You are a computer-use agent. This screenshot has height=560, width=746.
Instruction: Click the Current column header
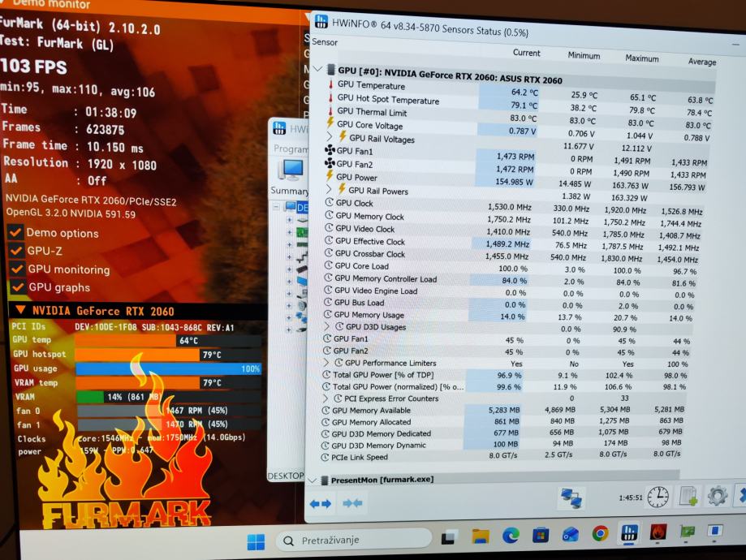coord(526,52)
